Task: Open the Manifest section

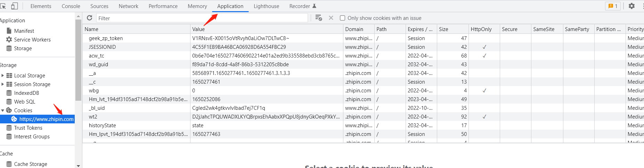Action: (24, 31)
